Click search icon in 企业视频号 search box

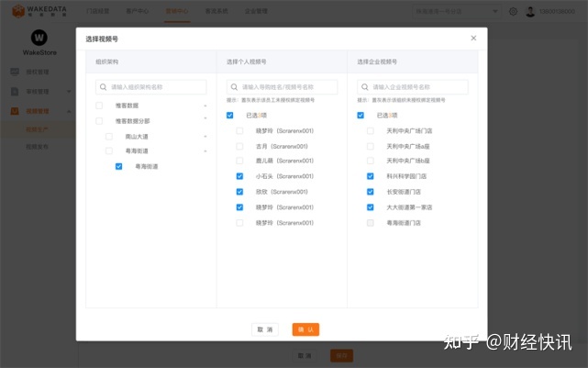coord(364,87)
